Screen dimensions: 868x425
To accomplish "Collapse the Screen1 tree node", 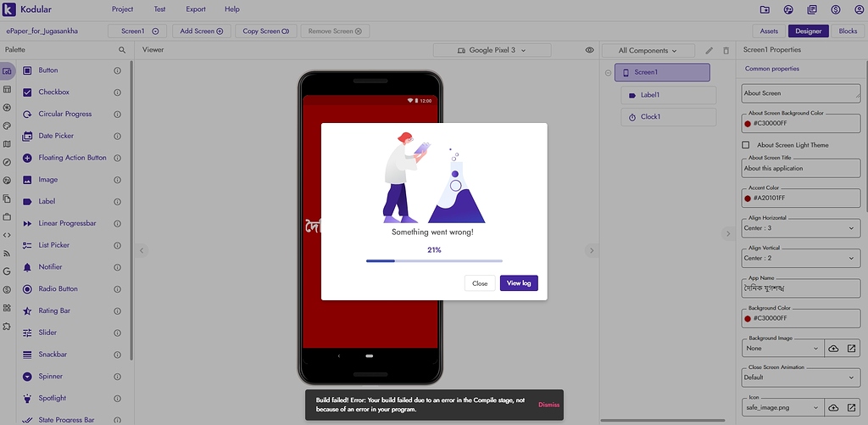I will point(608,73).
